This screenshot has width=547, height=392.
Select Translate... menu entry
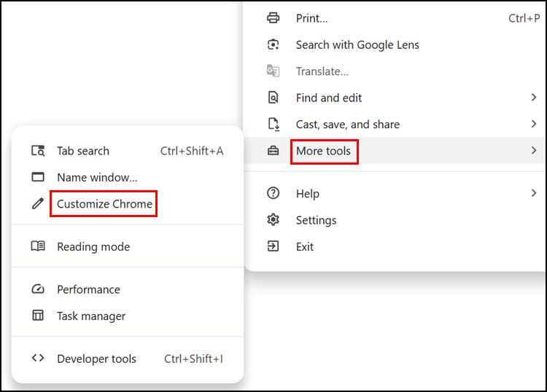click(395, 71)
